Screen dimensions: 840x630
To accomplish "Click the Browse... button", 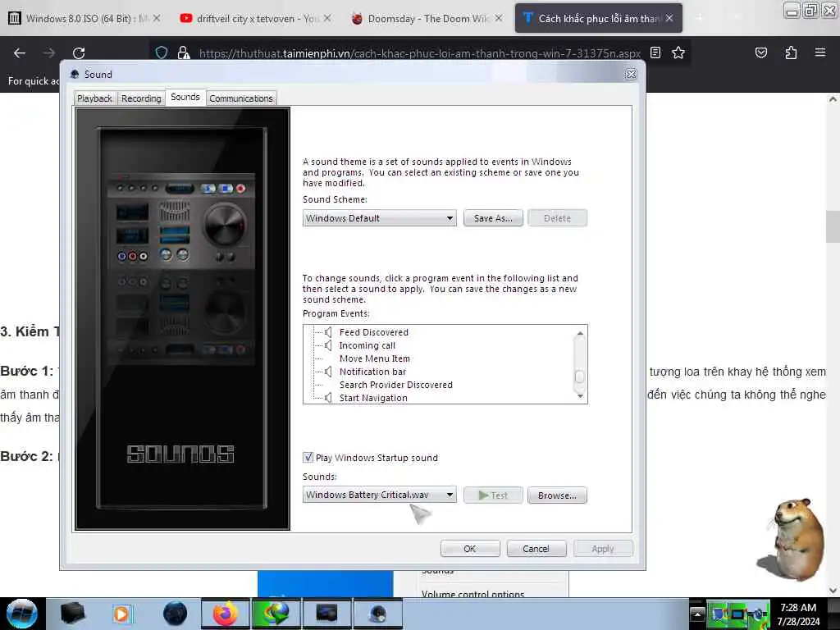I will click(557, 495).
